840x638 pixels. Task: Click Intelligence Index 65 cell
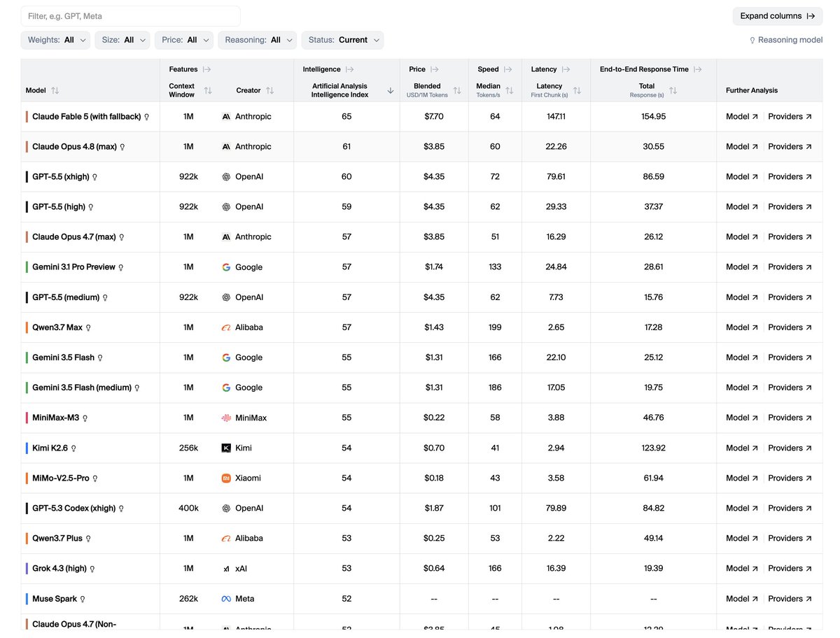click(346, 117)
